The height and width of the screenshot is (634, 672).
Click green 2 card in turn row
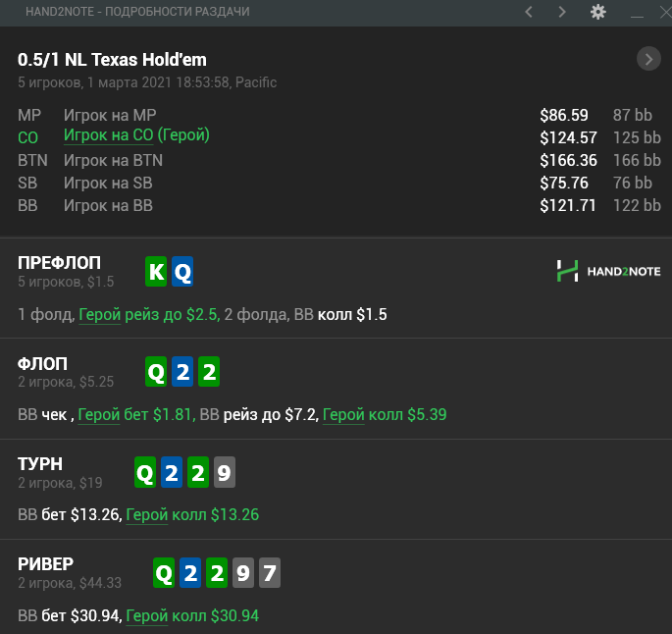point(198,472)
